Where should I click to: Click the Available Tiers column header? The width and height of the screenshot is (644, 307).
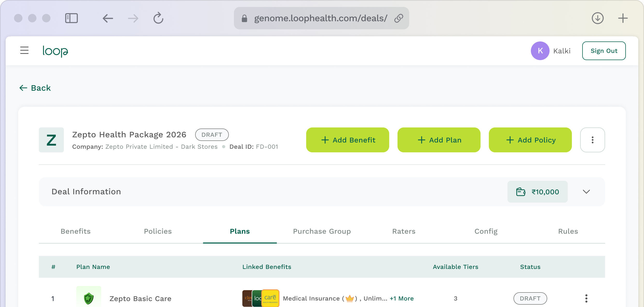click(x=456, y=267)
